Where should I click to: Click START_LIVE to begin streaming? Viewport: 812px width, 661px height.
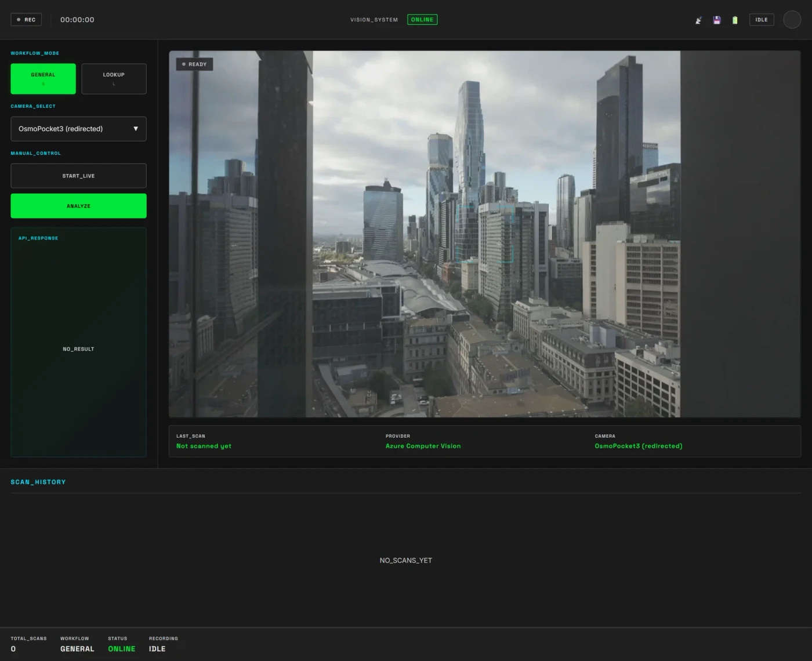point(78,176)
